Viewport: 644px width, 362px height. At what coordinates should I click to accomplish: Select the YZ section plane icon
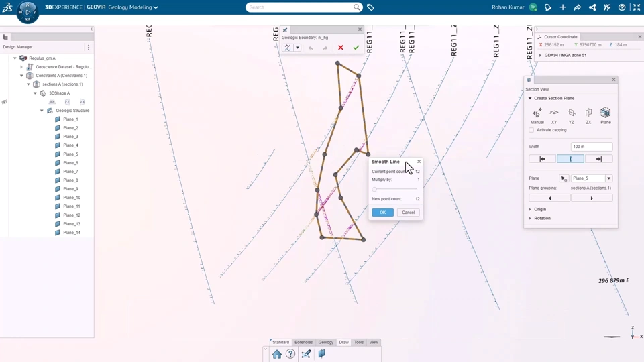point(572,113)
